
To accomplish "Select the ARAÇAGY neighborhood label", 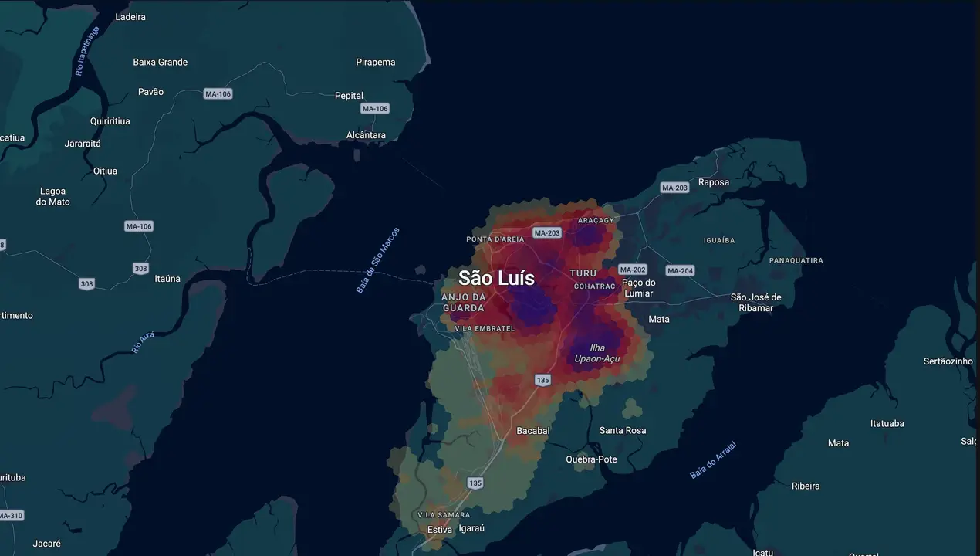I will click(596, 220).
